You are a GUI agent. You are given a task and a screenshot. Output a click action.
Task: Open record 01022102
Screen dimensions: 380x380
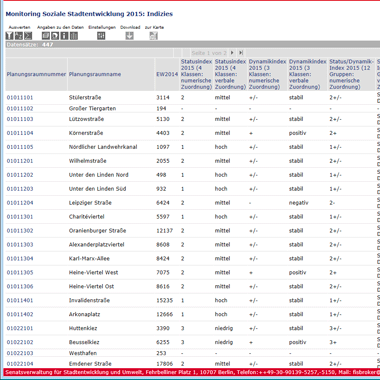20,342
